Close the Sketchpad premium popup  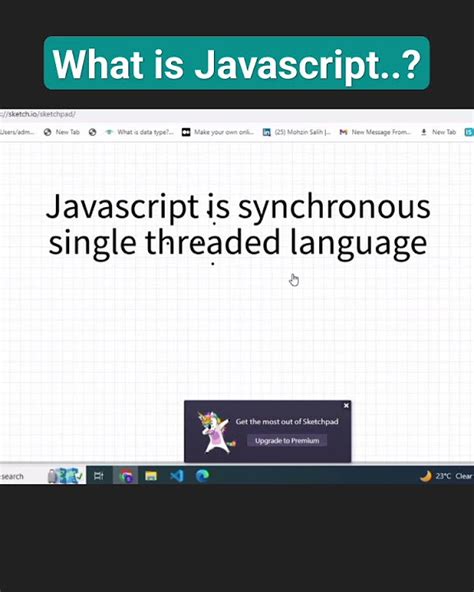click(x=346, y=405)
